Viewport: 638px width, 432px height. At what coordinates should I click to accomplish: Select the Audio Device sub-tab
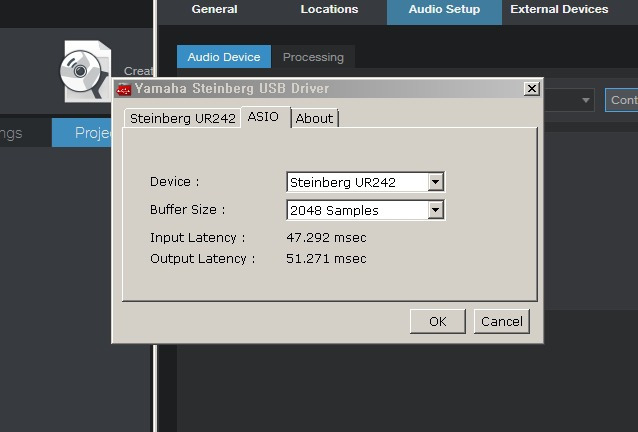224,57
